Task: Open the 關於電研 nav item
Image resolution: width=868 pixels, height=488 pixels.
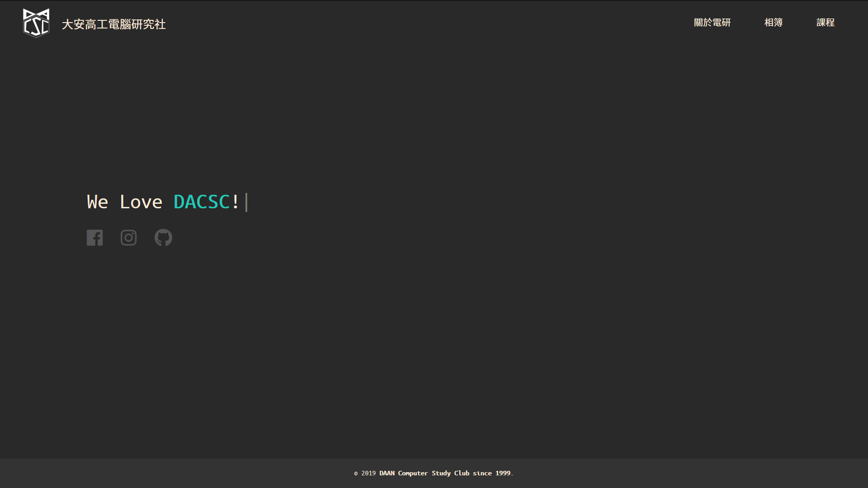Action: tap(712, 23)
